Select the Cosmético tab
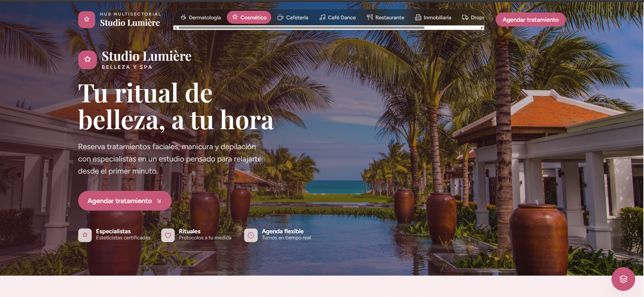The width and height of the screenshot is (644, 297). [249, 17]
